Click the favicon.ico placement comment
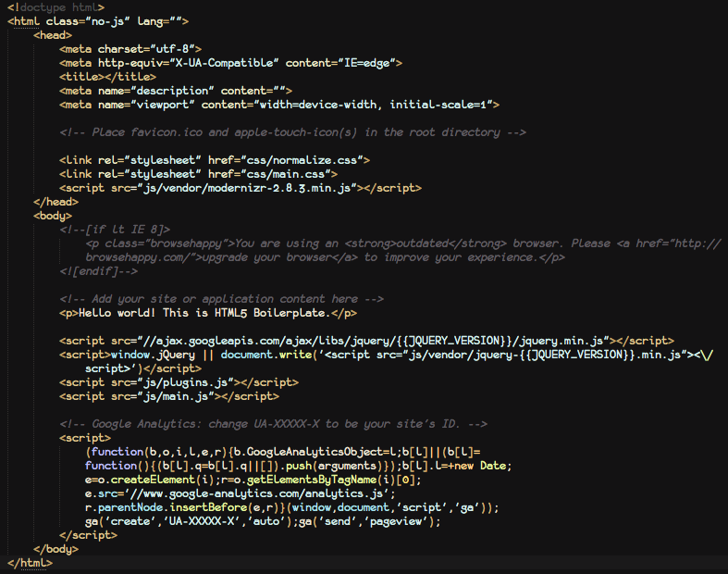Image resolution: width=728 pixels, height=574 pixels. (x=293, y=132)
